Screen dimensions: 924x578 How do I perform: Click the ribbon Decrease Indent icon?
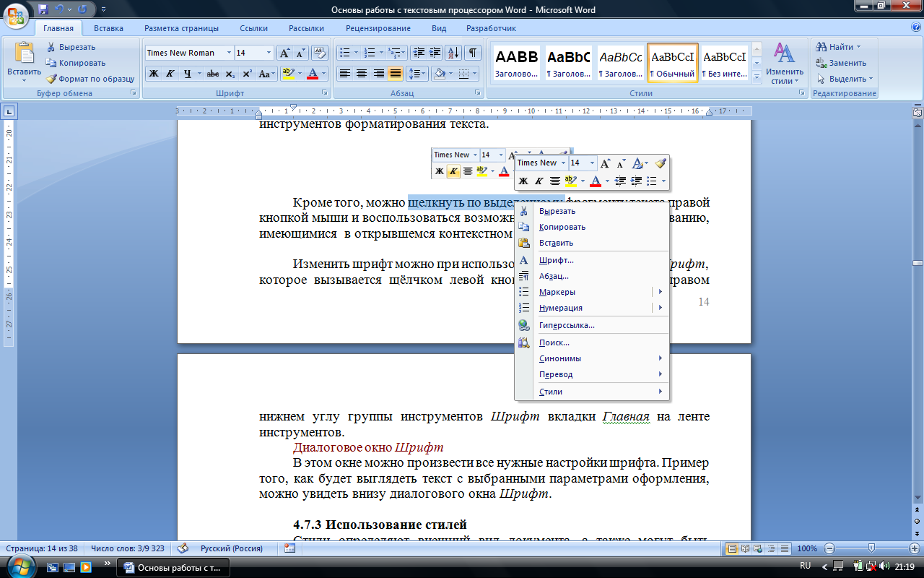click(419, 53)
